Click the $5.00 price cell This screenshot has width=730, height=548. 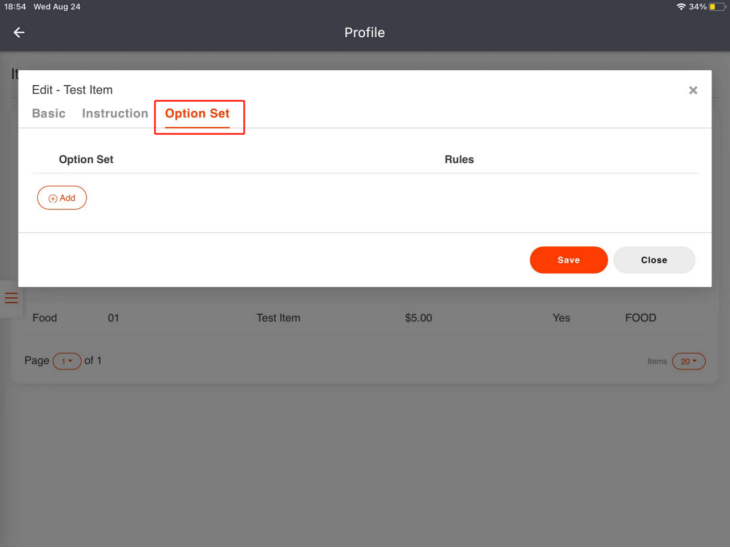pos(419,318)
